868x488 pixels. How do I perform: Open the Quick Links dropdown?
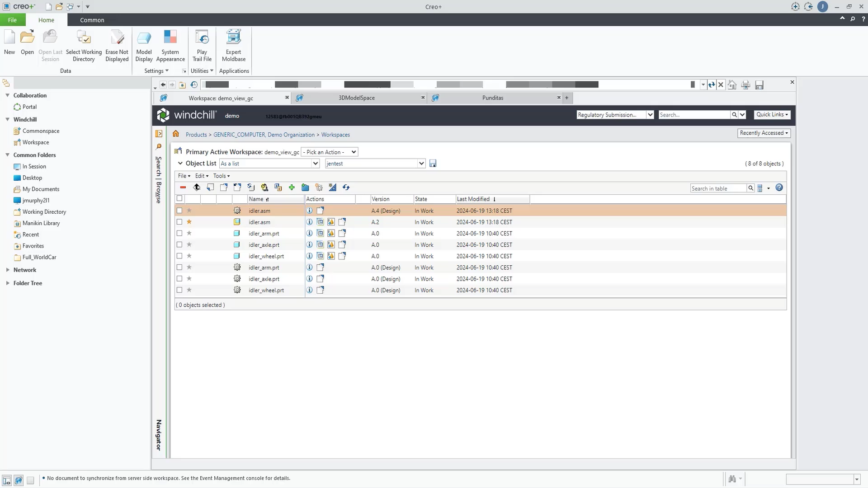[x=772, y=115]
